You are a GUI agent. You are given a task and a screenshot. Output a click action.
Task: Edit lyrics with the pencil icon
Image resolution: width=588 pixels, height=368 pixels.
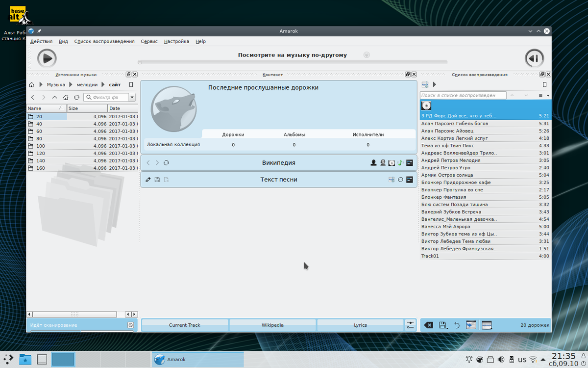[x=148, y=180]
